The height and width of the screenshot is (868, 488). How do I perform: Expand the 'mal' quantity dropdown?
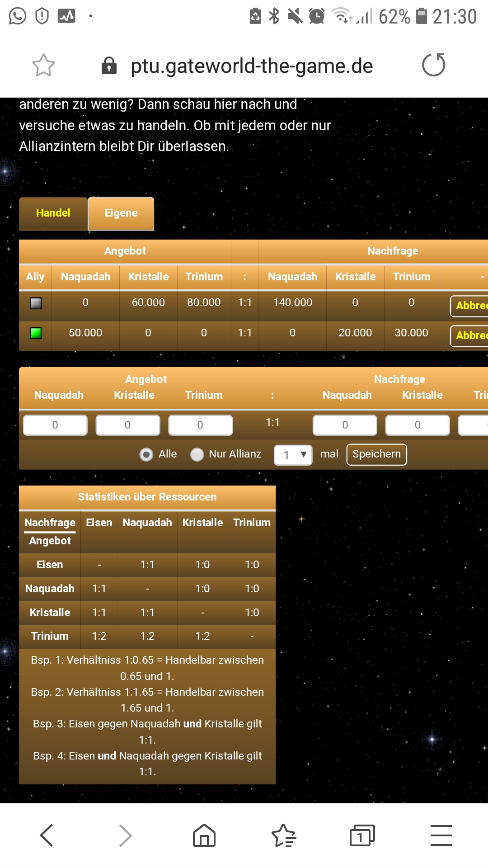[x=293, y=455]
